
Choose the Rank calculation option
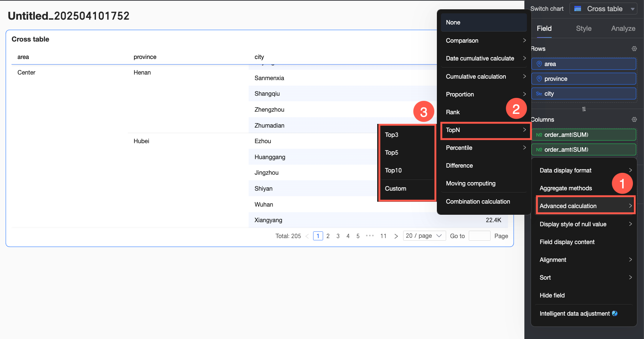point(484,112)
